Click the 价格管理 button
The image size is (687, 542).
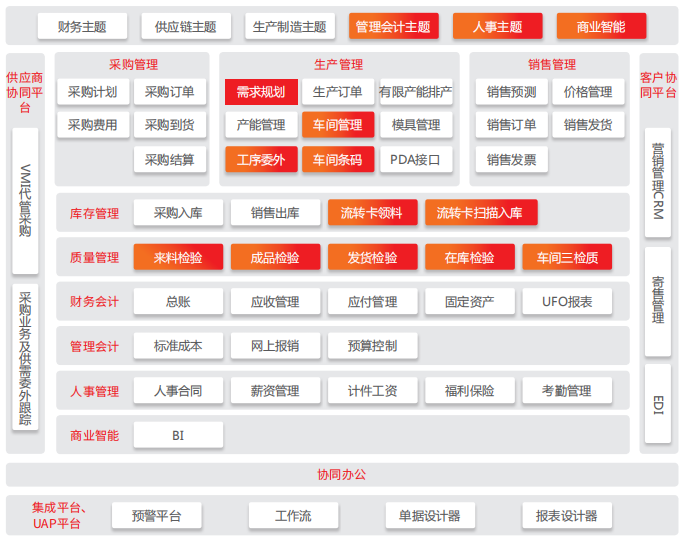[x=588, y=93]
